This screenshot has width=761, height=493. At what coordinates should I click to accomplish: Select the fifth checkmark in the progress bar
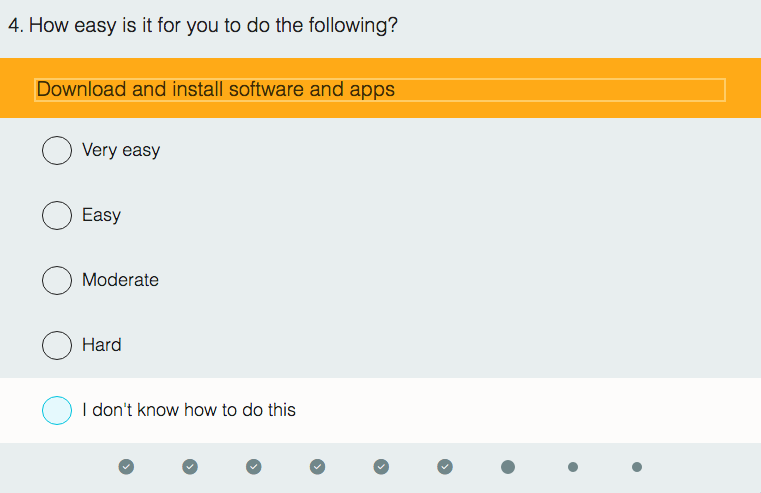click(x=381, y=466)
